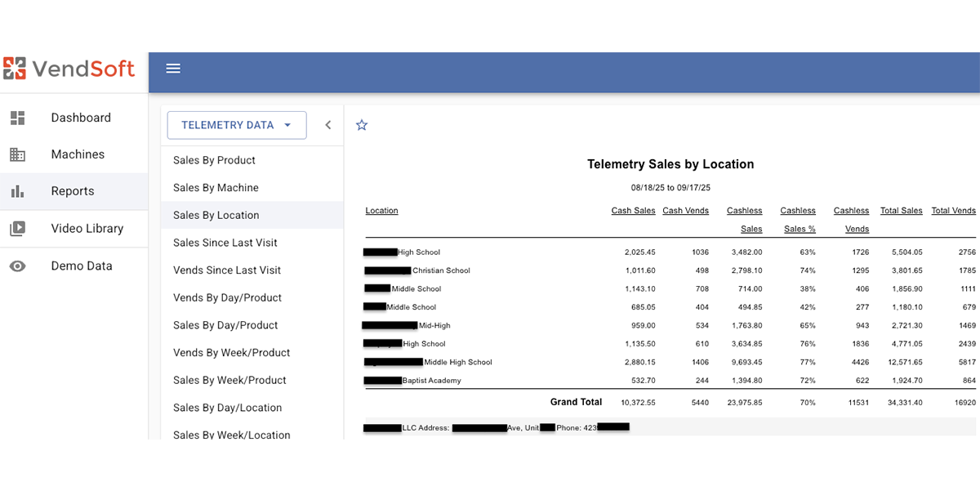
Task: Open Sales Since Last Visit report
Action: [x=225, y=243]
